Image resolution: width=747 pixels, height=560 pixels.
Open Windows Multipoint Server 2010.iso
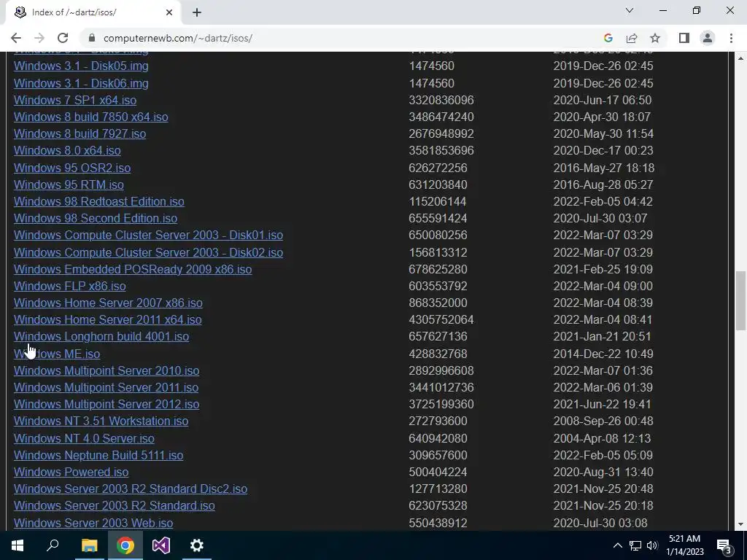[x=107, y=370]
